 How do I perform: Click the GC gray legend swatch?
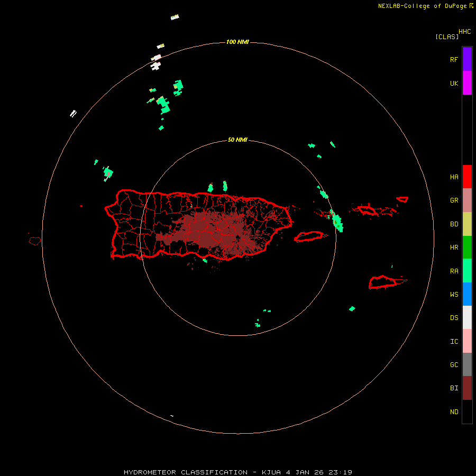tap(467, 364)
